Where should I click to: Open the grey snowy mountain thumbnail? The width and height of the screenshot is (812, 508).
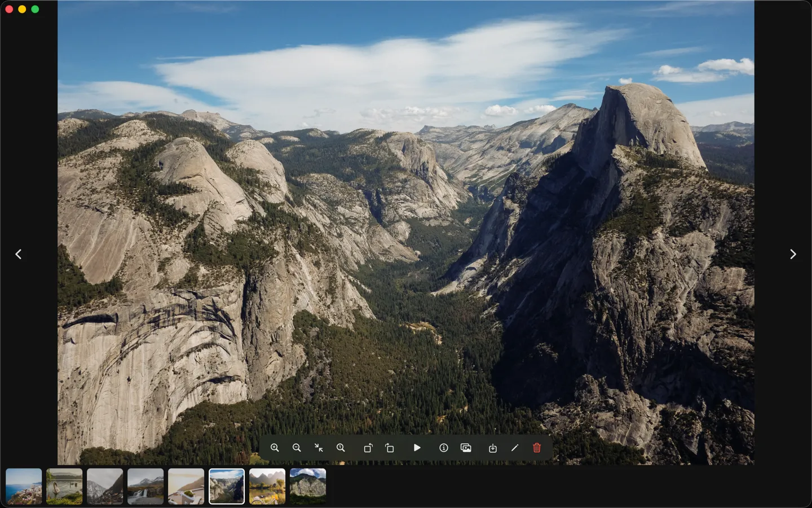[x=105, y=486]
